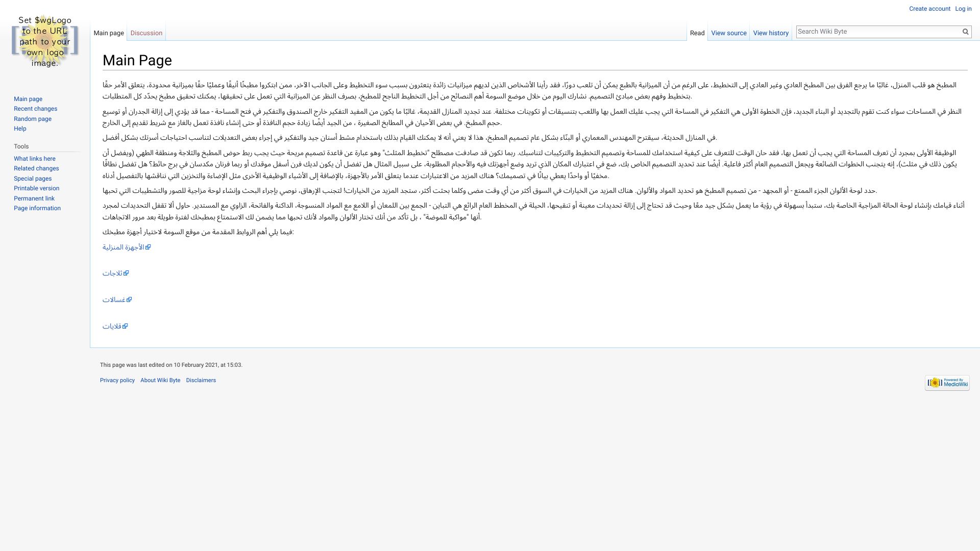Open the قلايات external link
Viewport: 980px width, 551px height.
pyautogui.click(x=115, y=327)
